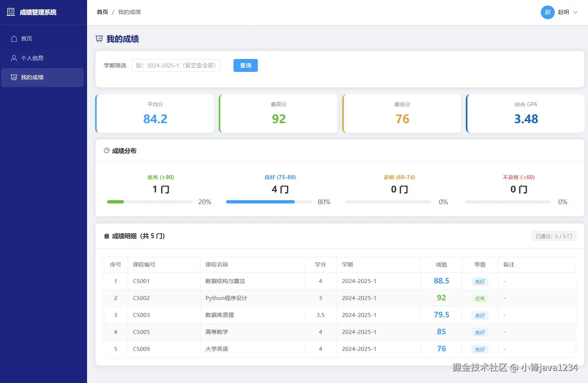Click the pie chart icon beside 成绩分布
The width and height of the screenshot is (588, 383).
[x=107, y=151]
